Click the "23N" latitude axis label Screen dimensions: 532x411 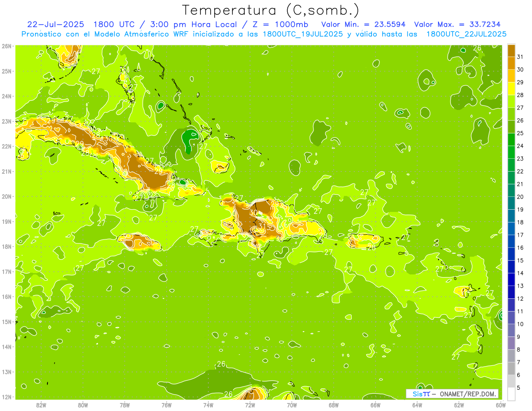(6, 121)
